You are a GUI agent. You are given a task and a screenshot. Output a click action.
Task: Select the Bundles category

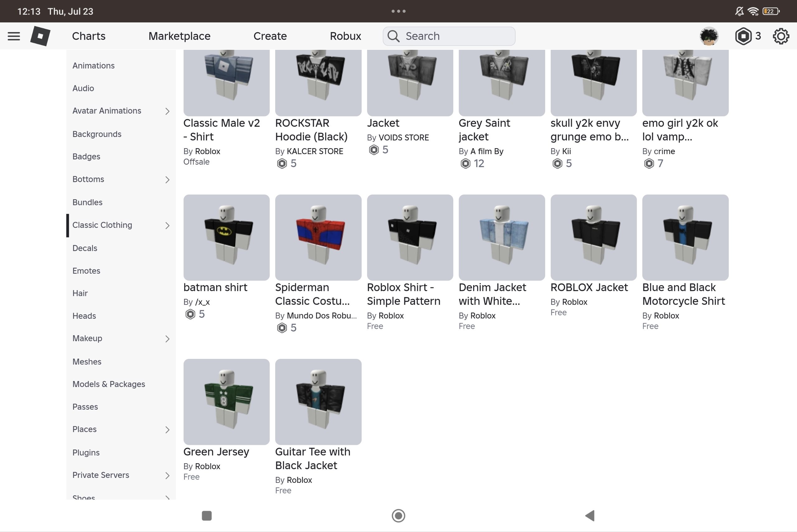(87, 202)
